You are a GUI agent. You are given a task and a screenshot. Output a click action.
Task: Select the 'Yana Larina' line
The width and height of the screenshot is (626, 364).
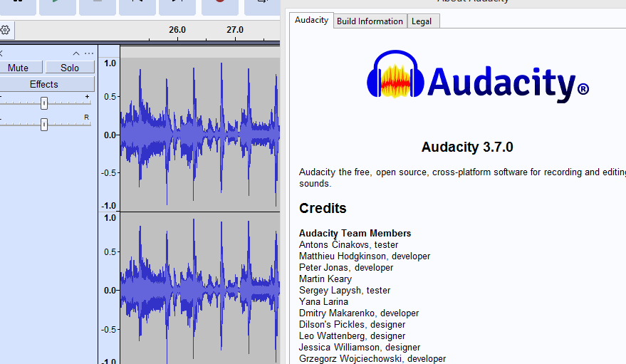(323, 301)
